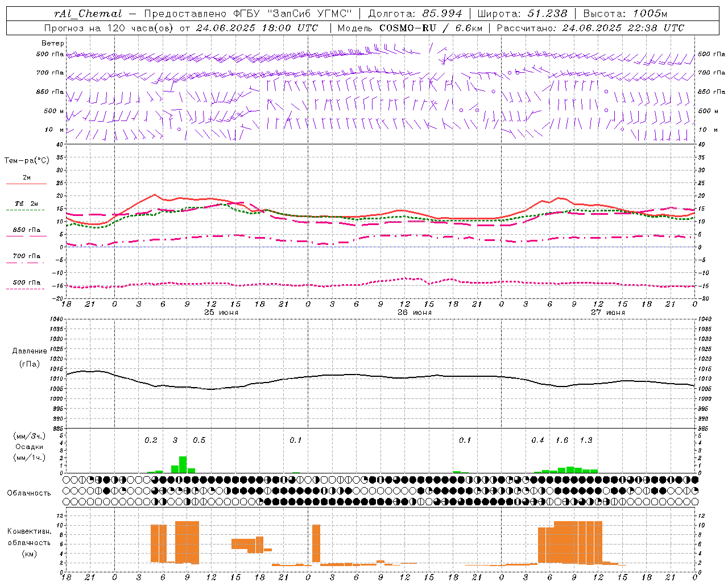
Task: Click the (мм/3ч.) unit label
Action: (x=29, y=436)
